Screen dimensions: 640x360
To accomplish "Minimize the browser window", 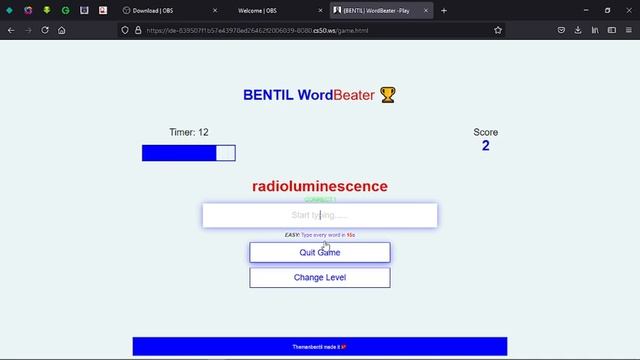I will pos(586,11).
